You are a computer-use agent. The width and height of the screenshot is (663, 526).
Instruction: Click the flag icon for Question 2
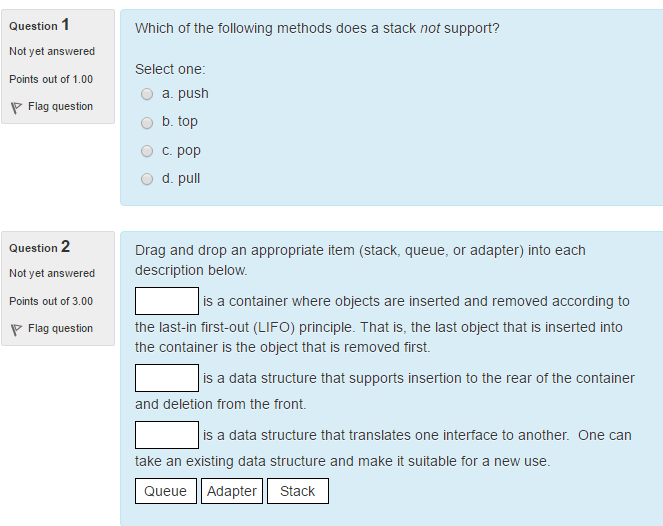point(16,330)
